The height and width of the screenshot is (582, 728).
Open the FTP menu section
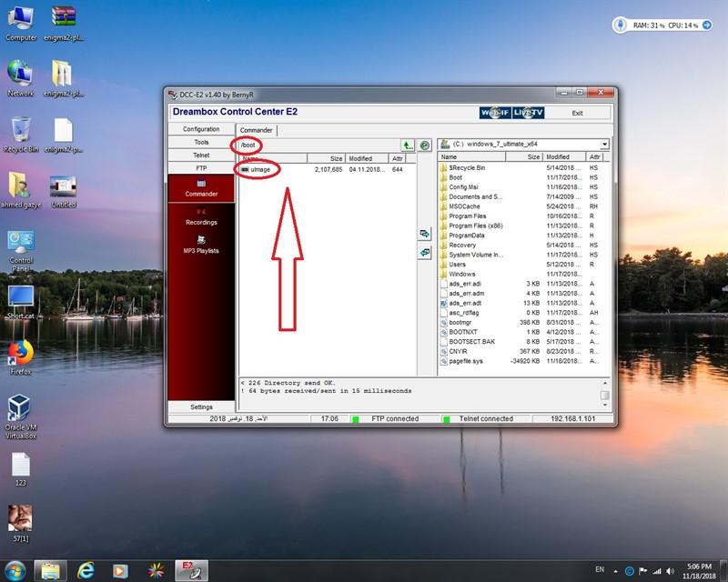(201, 168)
